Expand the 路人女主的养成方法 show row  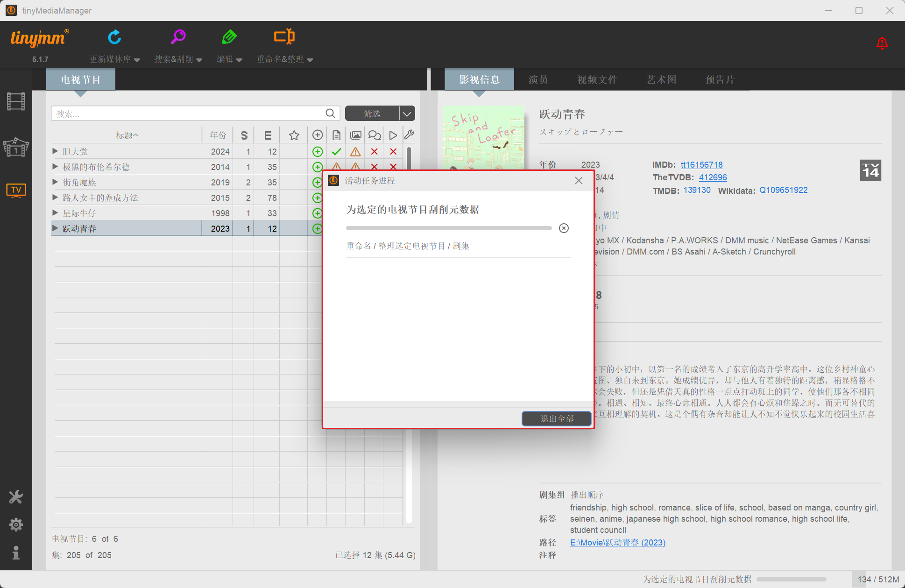55,197
